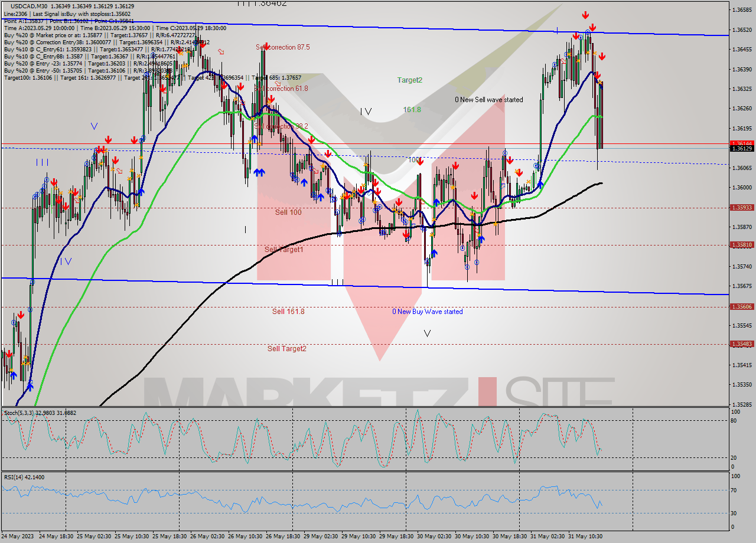Click the 1.36585 value on the price axis
Viewport: 756px width, 543px height.
(x=741, y=10)
